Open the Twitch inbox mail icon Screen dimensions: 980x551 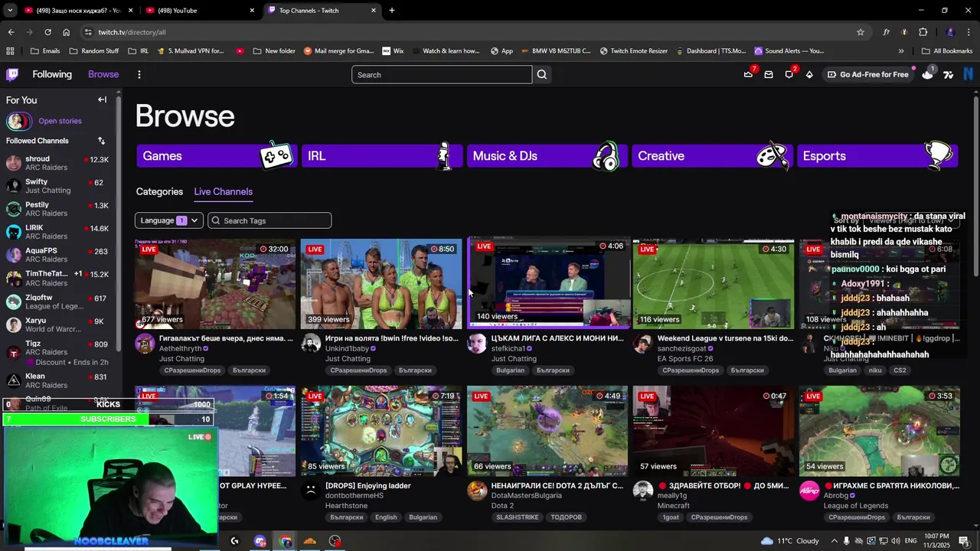769,74
